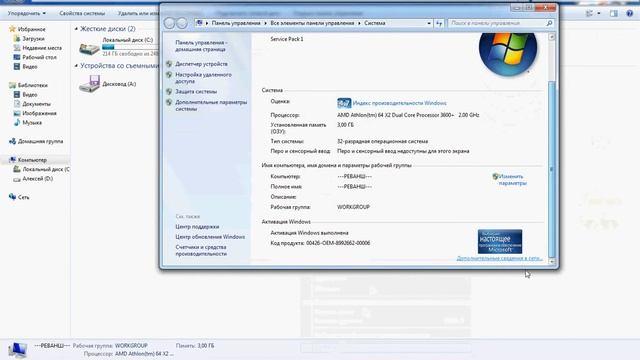Click Панель управления breadcrumb in address bar
This screenshot has width=640, height=360.
click(236, 23)
